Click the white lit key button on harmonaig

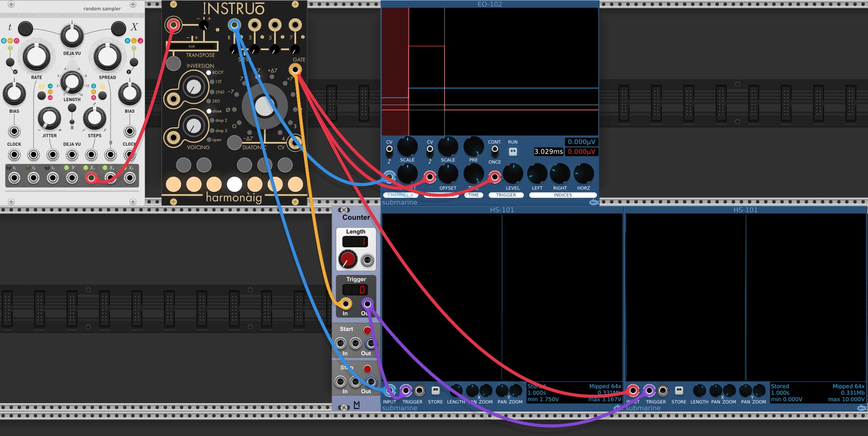pos(234,184)
